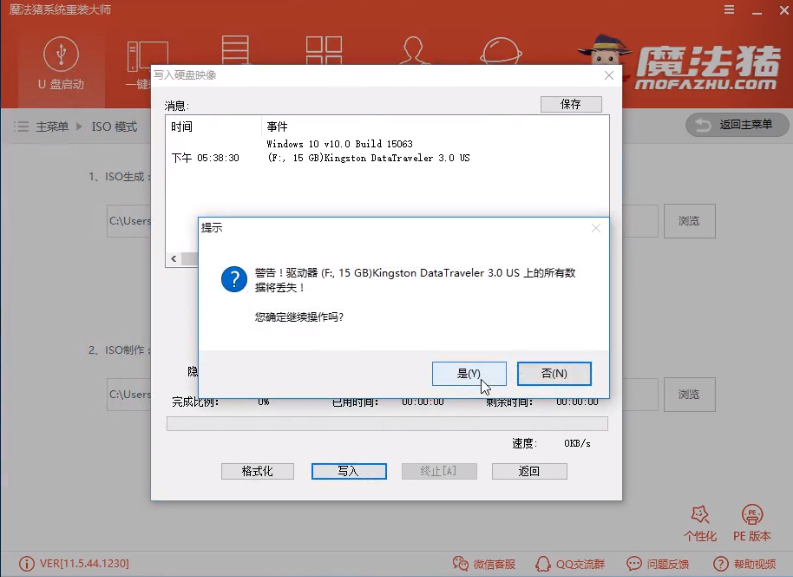Viewport: 793px width, 577px height.
Task: Click the 问题反馈 feedback icon
Action: pyautogui.click(x=657, y=564)
